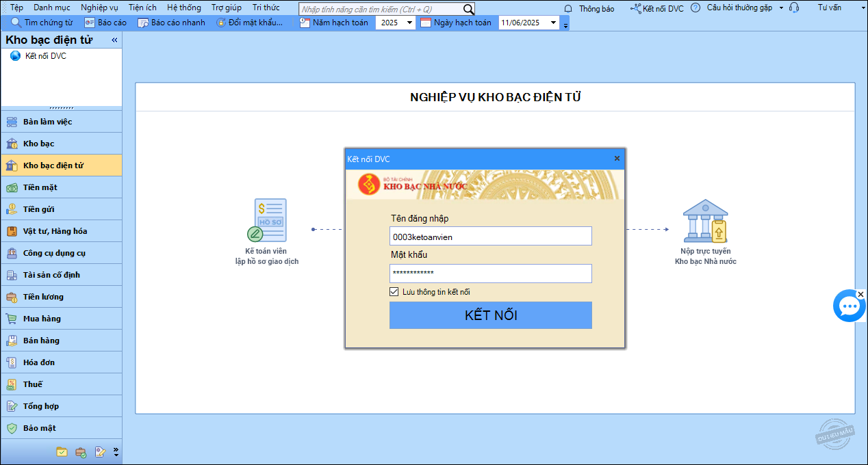
Task: Open Công cụ dụng cụ module
Action: point(62,253)
